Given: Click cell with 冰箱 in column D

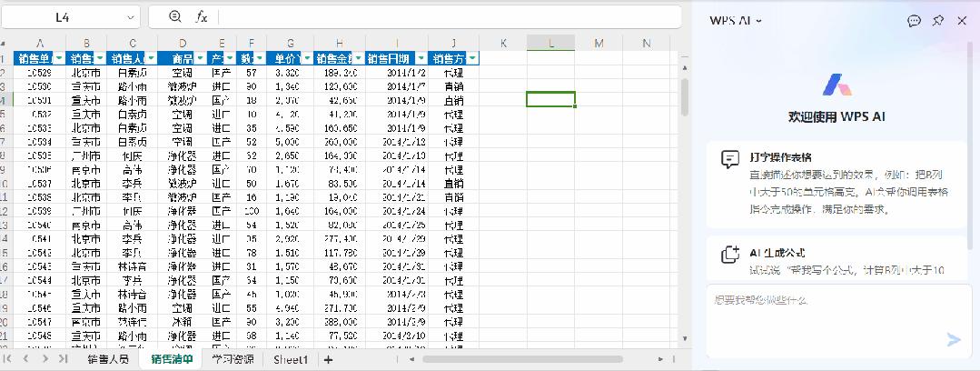Looking at the screenshot, I should (x=183, y=322).
